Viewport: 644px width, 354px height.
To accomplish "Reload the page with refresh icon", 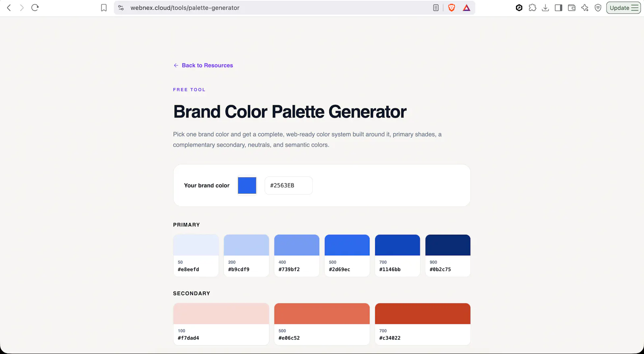I will point(35,8).
